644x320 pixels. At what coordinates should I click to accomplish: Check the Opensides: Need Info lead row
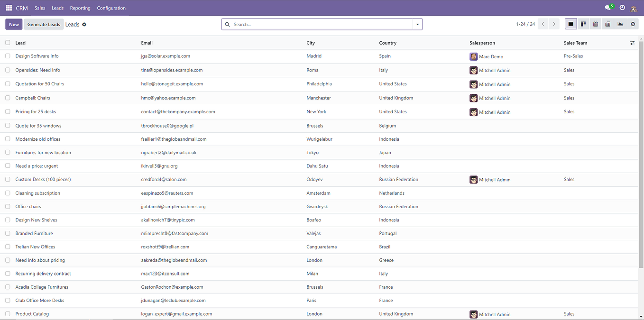point(8,70)
